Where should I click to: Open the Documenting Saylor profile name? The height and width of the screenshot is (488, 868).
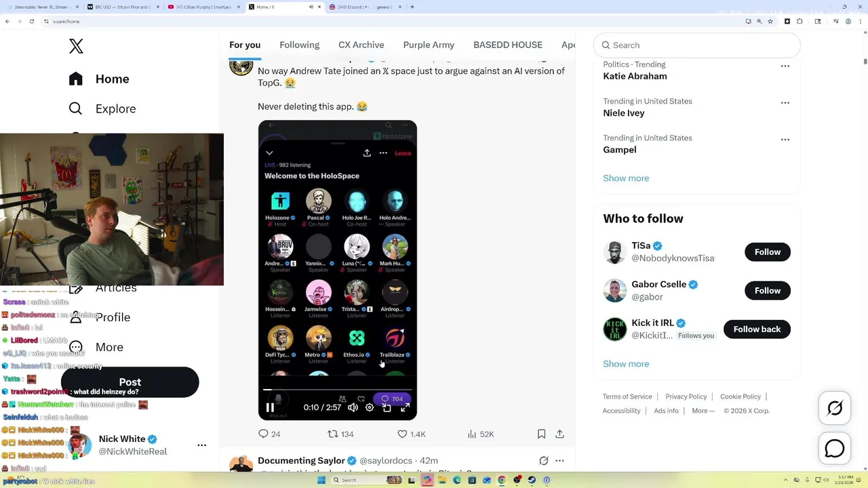301,461
